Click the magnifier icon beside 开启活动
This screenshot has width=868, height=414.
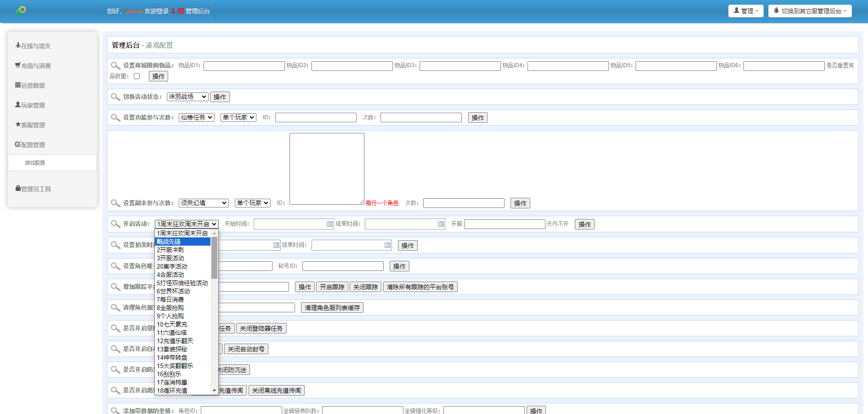[115, 224]
